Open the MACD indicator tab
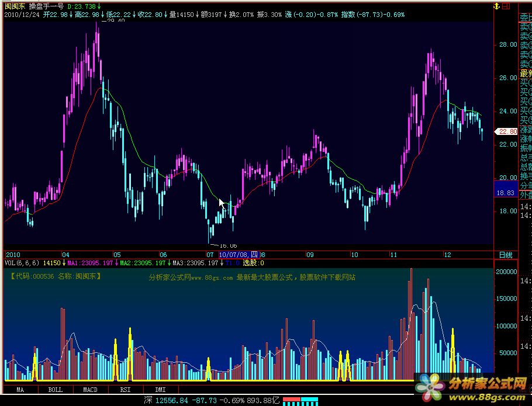The height and width of the screenshot is (406, 532). click(x=90, y=390)
